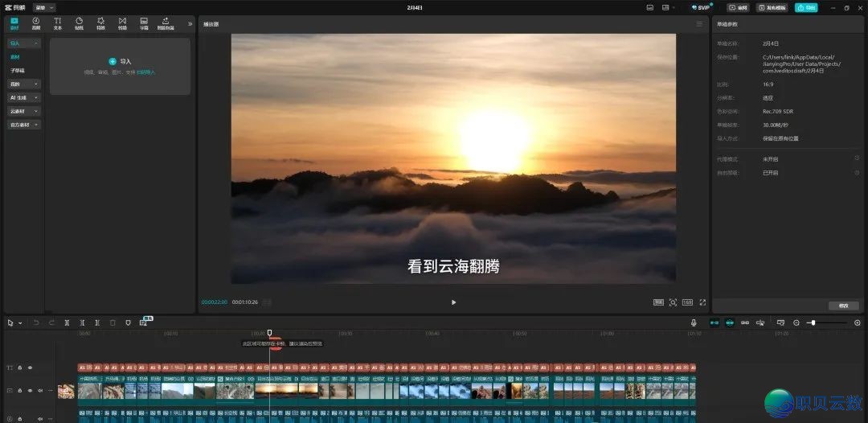Open the 素材 media tab
Image resolution: width=868 pixels, height=423 pixels.
(x=14, y=23)
